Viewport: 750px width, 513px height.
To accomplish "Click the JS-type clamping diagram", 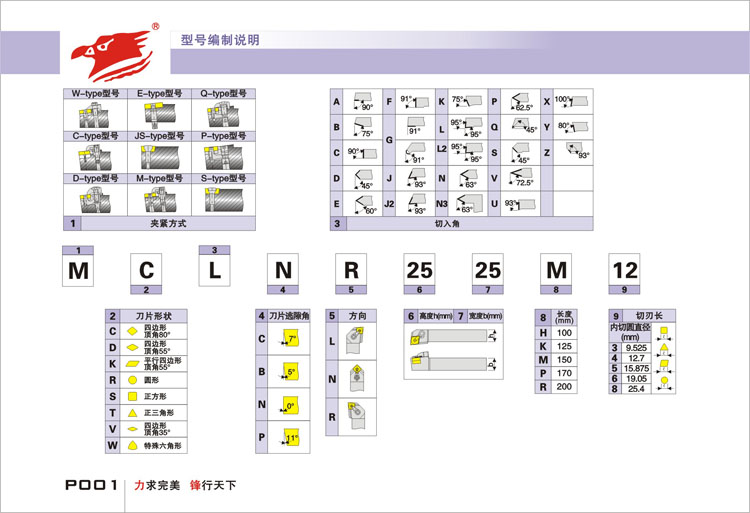I will coord(159,157).
